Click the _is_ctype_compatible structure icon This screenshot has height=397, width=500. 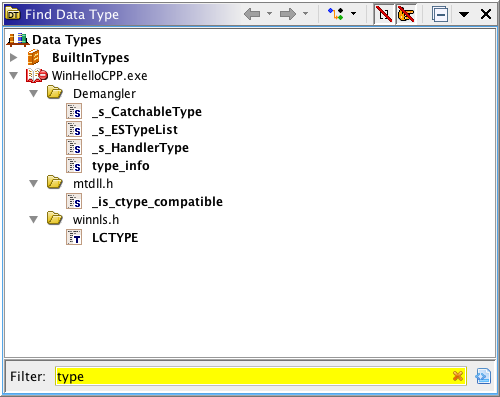click(x=74, y=201)
